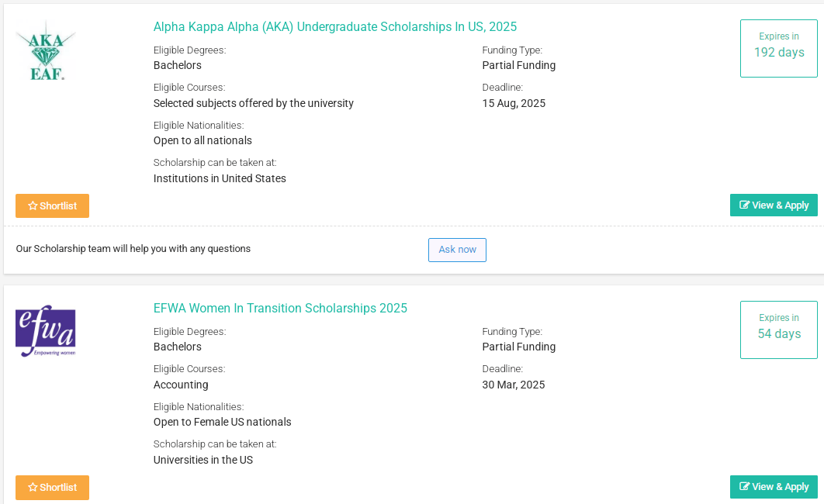Screen dimensions: 824x504
Task: Click 'Open to Female US nationals' text
Action: tap(222, 422)
